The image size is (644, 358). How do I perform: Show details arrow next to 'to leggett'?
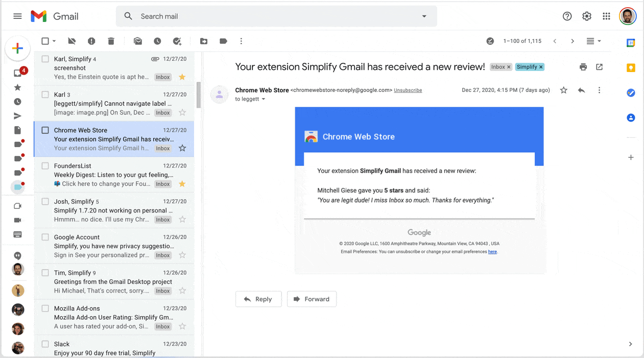[x=264, y=99]
